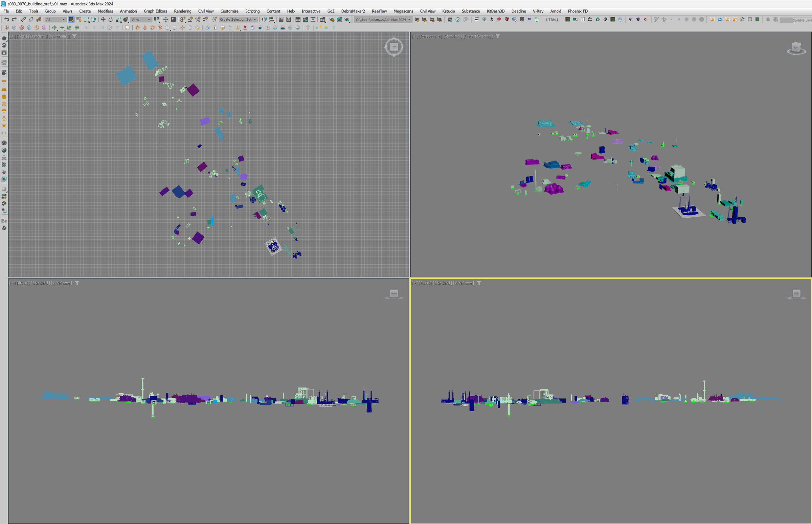Viewport: 812px width, 524px height.
Task: Click the Undo arrow icon
Action: pos(6,19)
